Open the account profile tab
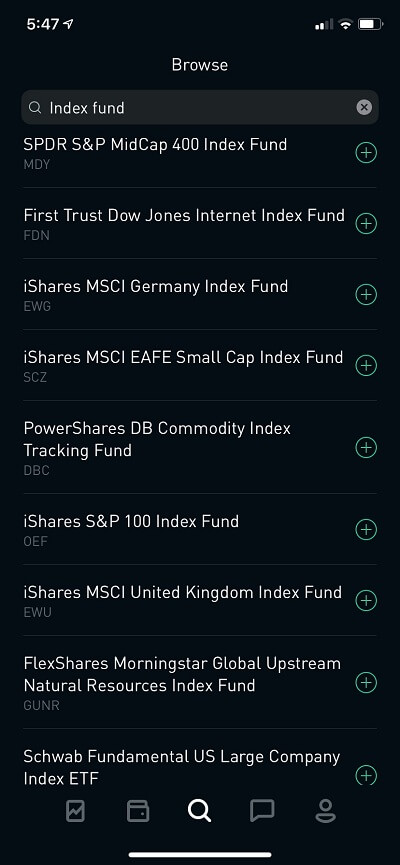 pyautogui.click(x=326, y=811)
